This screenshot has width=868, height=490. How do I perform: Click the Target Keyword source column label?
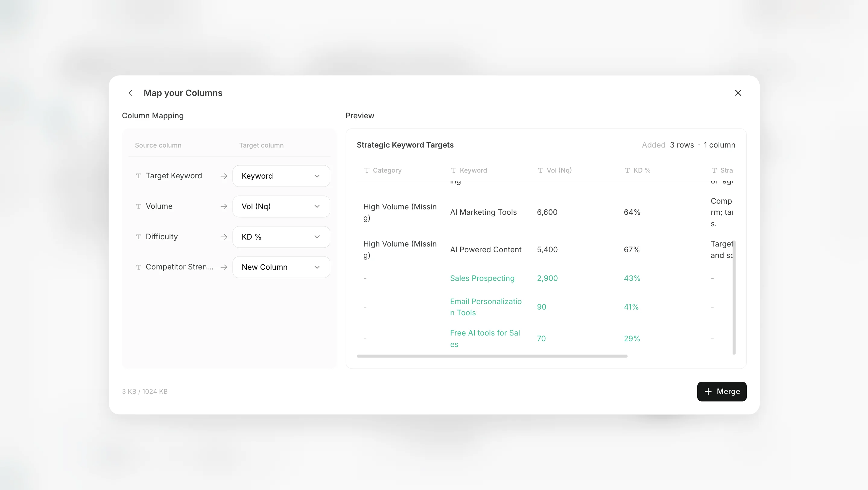[173, 176]
